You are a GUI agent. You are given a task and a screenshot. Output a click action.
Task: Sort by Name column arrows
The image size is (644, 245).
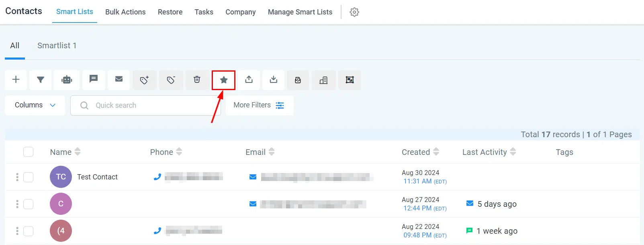78,152
